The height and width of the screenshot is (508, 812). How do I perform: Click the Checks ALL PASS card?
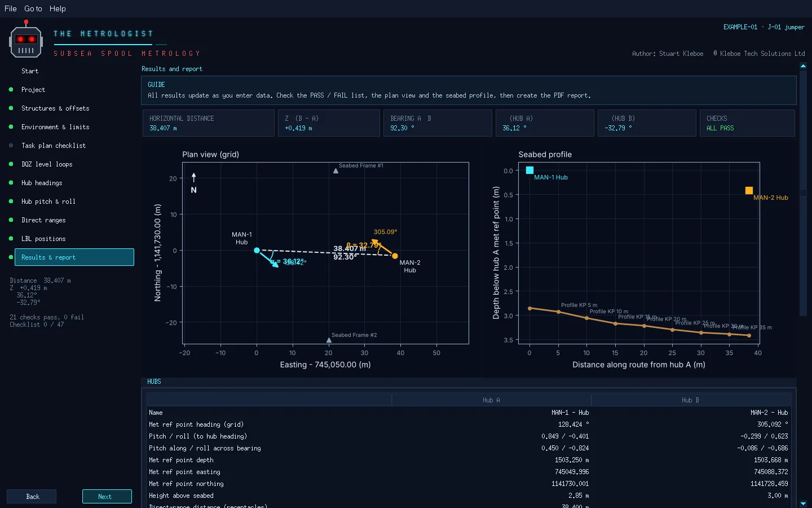(747, 123)
